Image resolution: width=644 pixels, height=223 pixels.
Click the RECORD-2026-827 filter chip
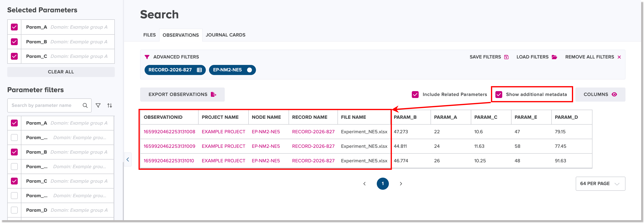coord(175,70)
